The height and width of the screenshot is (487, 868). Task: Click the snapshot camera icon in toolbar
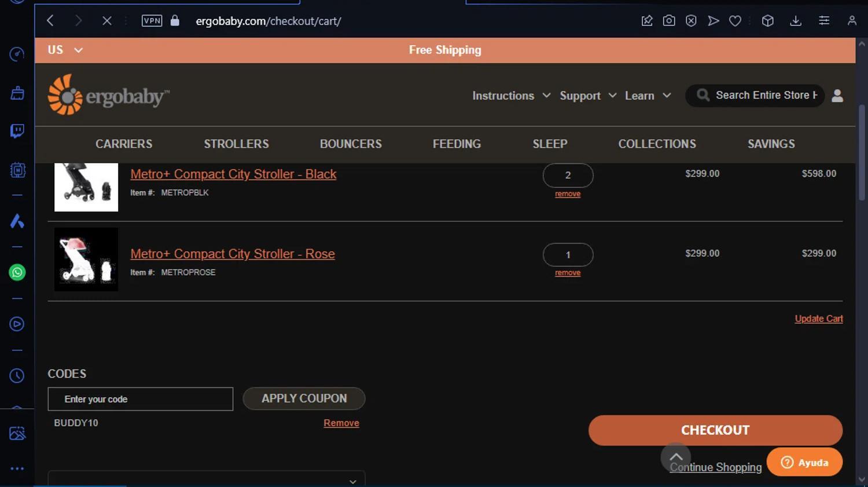pos(669,21)
